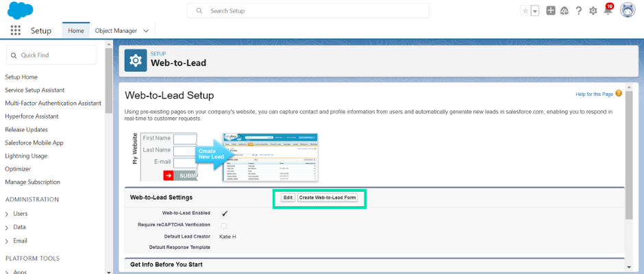The width and height of the screenshot is (644, 274).
Task: Open the Help for this Page link
Action: [x=594, y=95]
